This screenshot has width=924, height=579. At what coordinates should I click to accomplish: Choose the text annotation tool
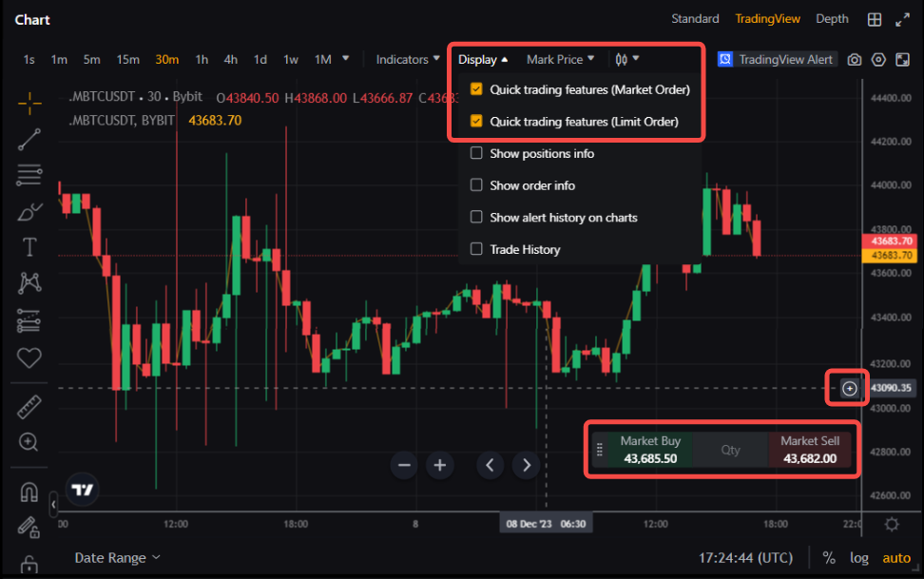[x=29, y=247]
